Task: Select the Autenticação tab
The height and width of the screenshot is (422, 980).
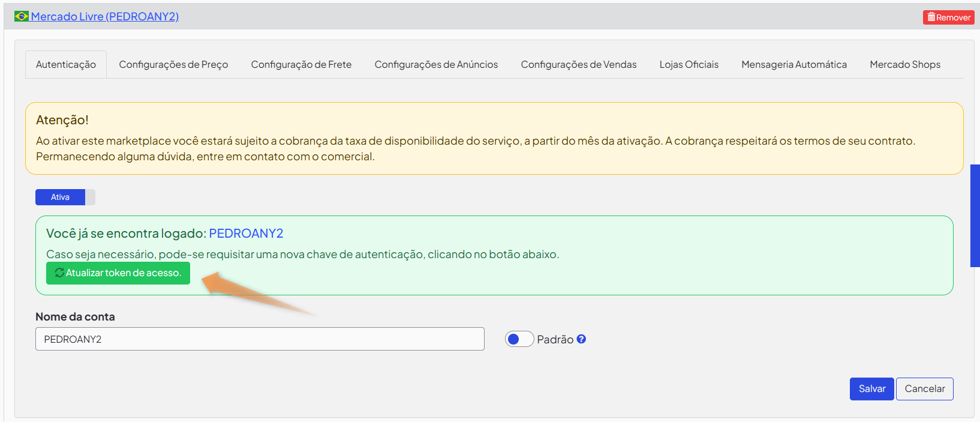Action: pos(66,64)
